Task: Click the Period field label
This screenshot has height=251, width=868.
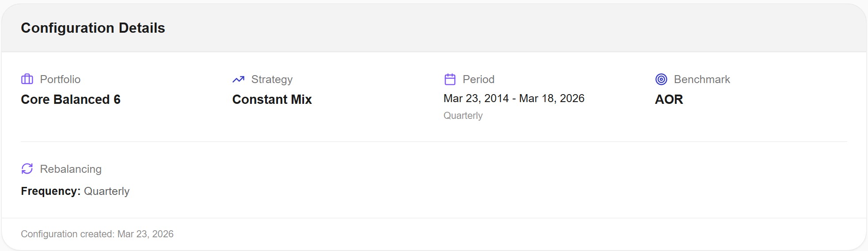Action: (x=478, y=80)
